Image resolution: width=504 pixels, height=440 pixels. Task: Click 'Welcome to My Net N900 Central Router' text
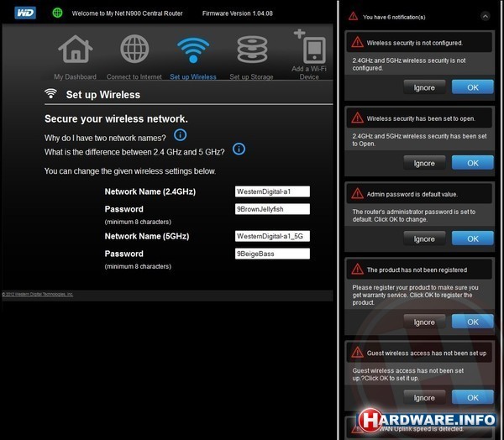point(127,13)
